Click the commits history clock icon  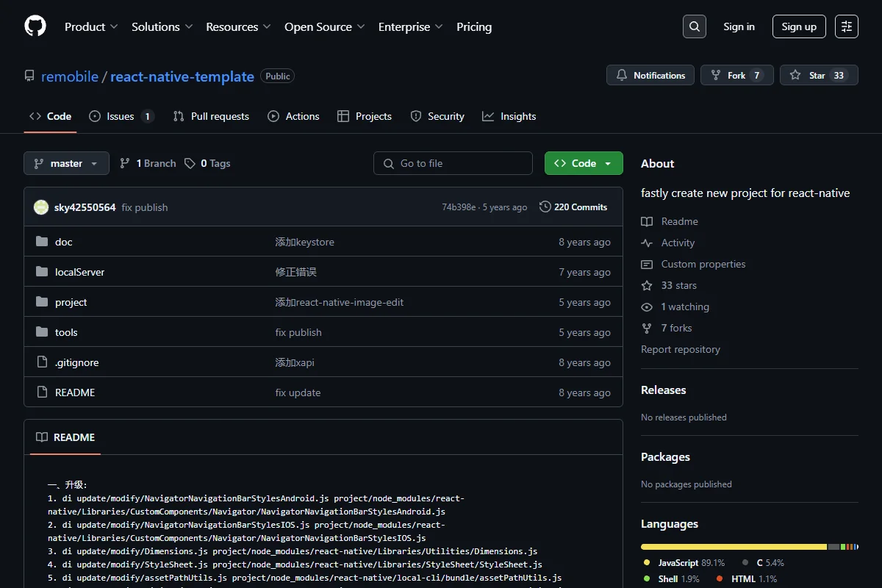click(545, 207)
